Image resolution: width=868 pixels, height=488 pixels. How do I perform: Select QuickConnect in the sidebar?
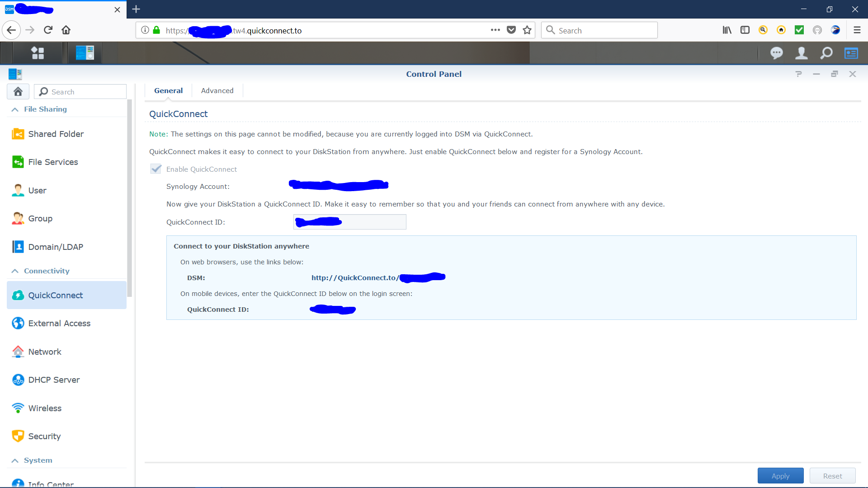click(67, 296)
